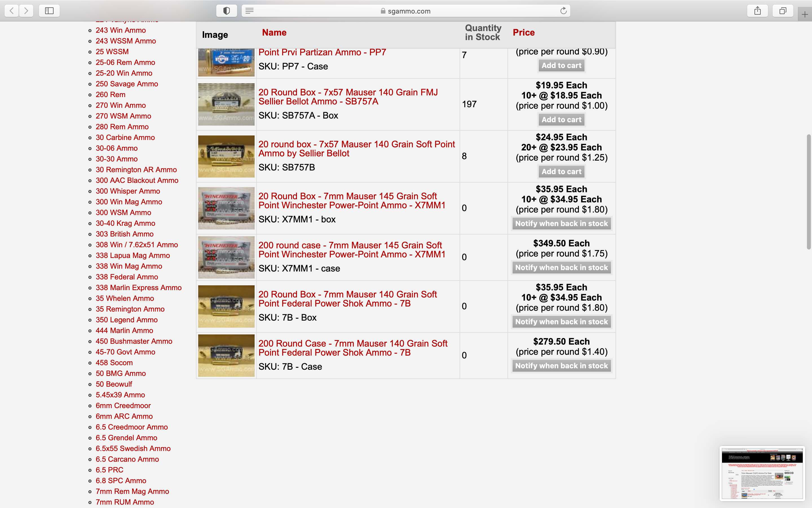Open the Share menu icon
The width and height of the screenshot is (812, 508).
pyautogui.click(x=758, y=11)
